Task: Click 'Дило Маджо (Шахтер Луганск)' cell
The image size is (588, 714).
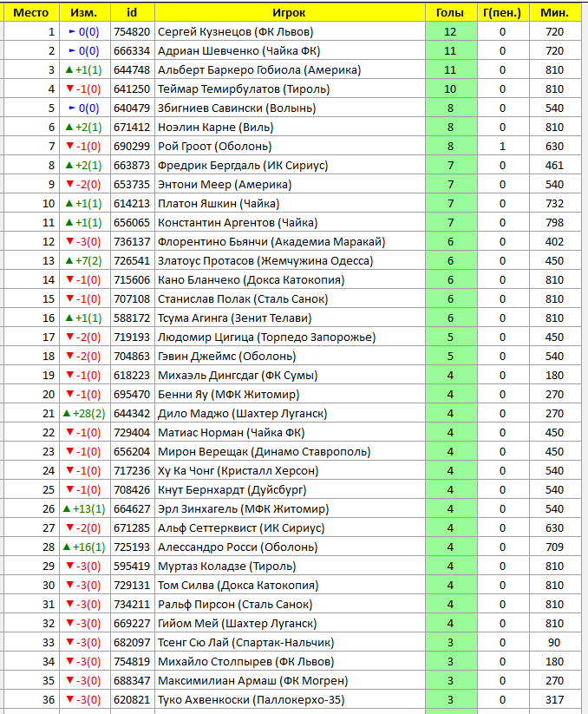Action: coord(290,414)
